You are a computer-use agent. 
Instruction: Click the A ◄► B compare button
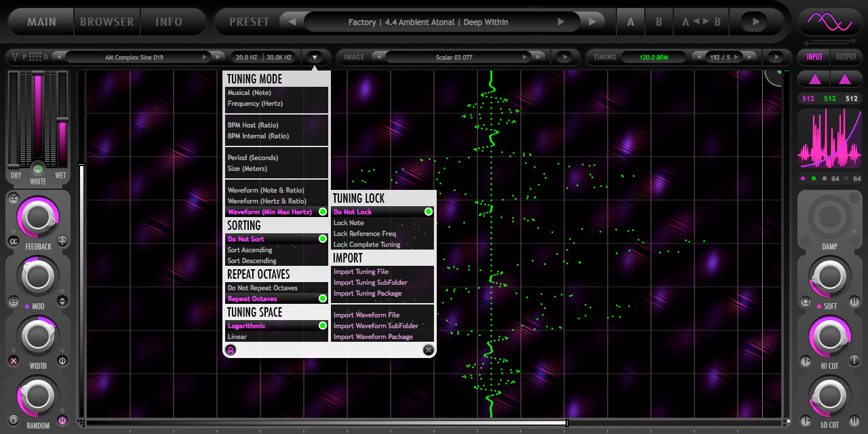(x=701, y=22)
